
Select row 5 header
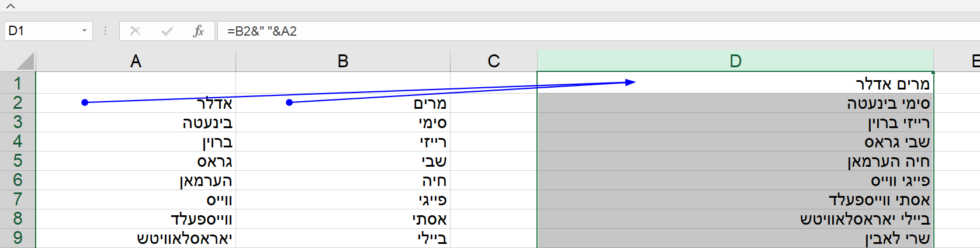pos(18,161)
